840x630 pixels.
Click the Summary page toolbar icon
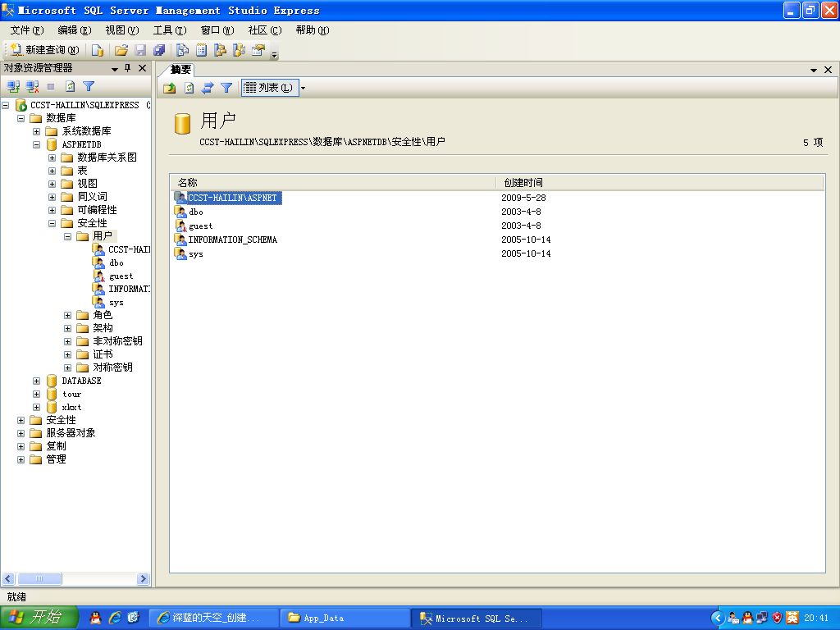click(202, 50)
